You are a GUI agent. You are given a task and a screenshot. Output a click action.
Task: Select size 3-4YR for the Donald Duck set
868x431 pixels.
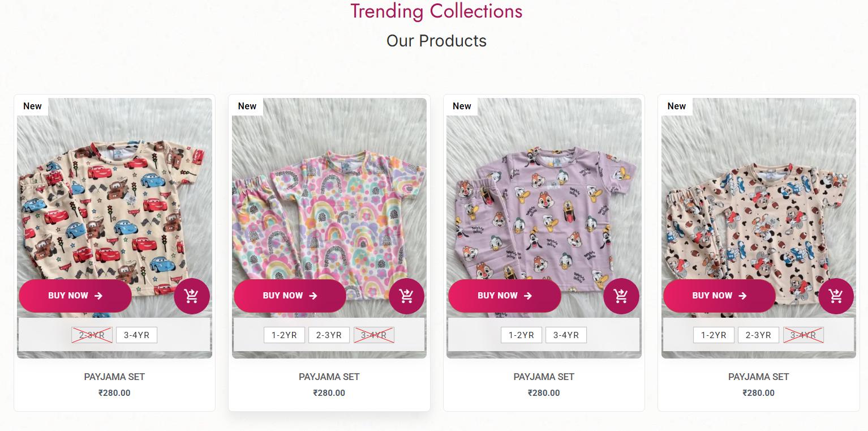566,335
